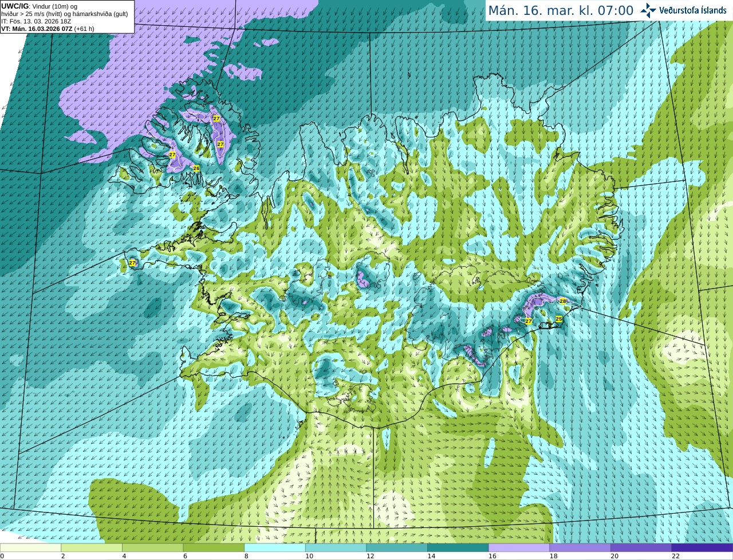Pick the dark purple legend swatch above 22
Viewport: 733px width, 560px height.
click(702, 547)
